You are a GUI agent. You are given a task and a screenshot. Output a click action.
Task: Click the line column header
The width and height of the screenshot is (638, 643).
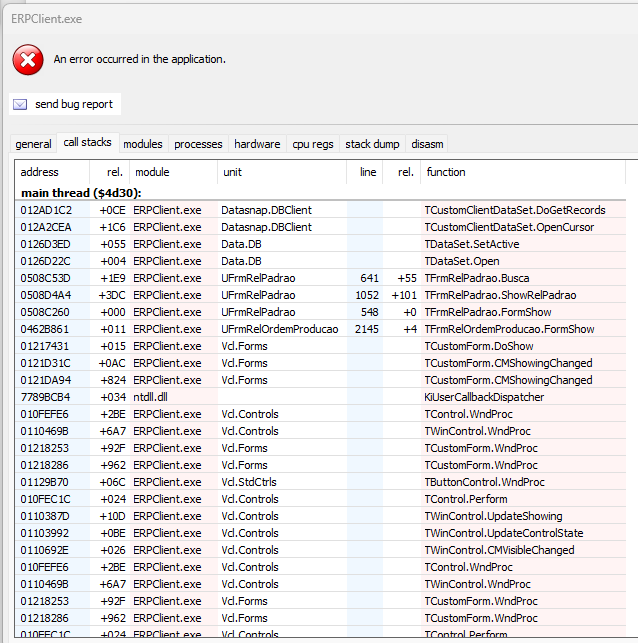tap(368, 172)
